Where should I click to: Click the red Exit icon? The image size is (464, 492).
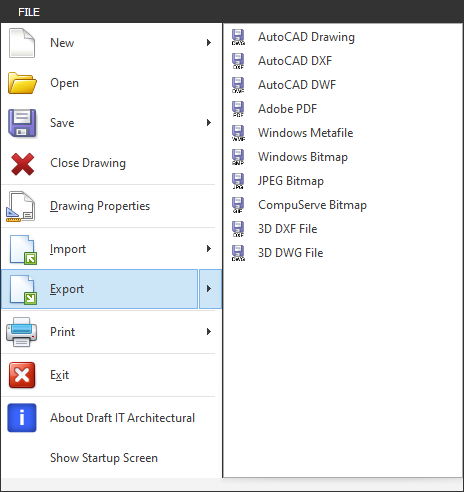[x=22, y=375]
